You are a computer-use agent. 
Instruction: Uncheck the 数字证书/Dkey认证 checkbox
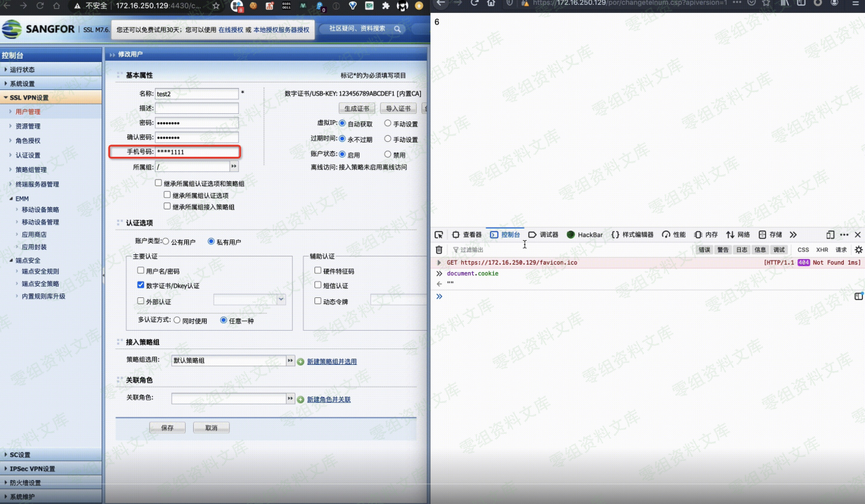pos(141,286)
